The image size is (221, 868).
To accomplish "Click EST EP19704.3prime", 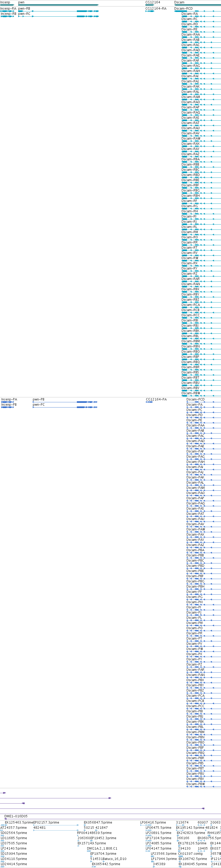I will click(x=103, y=853).
